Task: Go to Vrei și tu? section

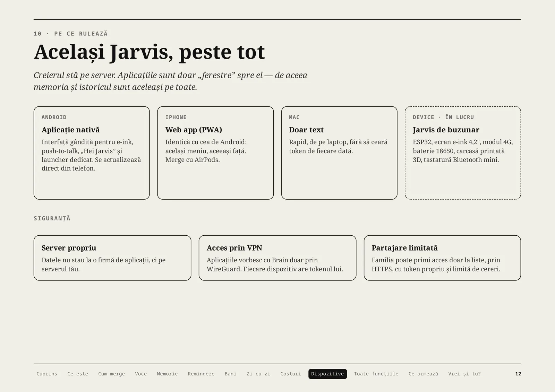Action: tap(464, 374)
